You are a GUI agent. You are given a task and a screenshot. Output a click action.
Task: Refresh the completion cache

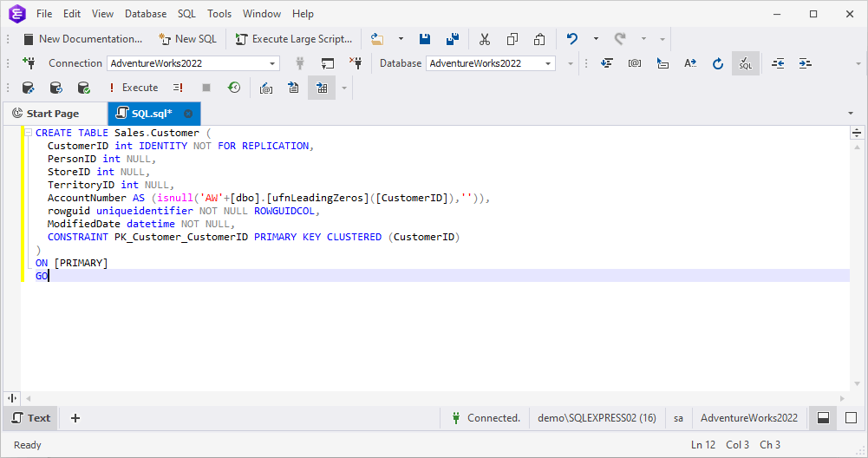point(717,63)
